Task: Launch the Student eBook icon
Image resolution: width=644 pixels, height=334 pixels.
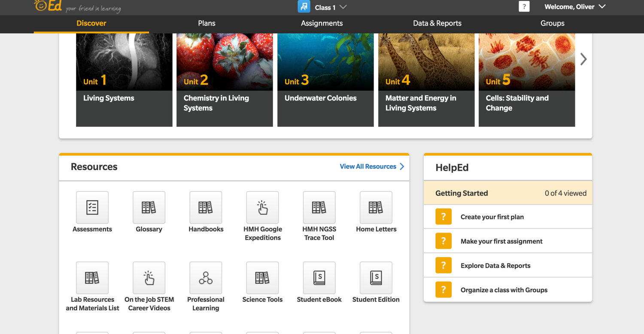Action: click(319, 278)
